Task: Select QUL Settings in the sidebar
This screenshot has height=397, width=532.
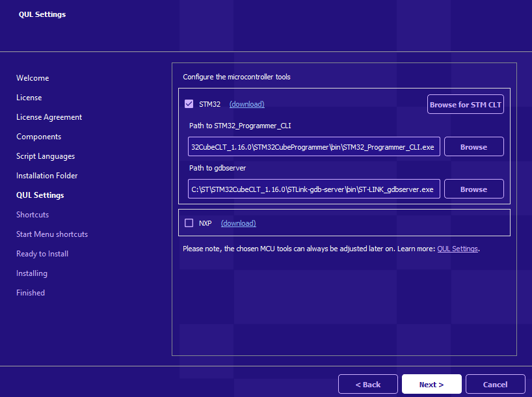Action: (x=40, y=195)
